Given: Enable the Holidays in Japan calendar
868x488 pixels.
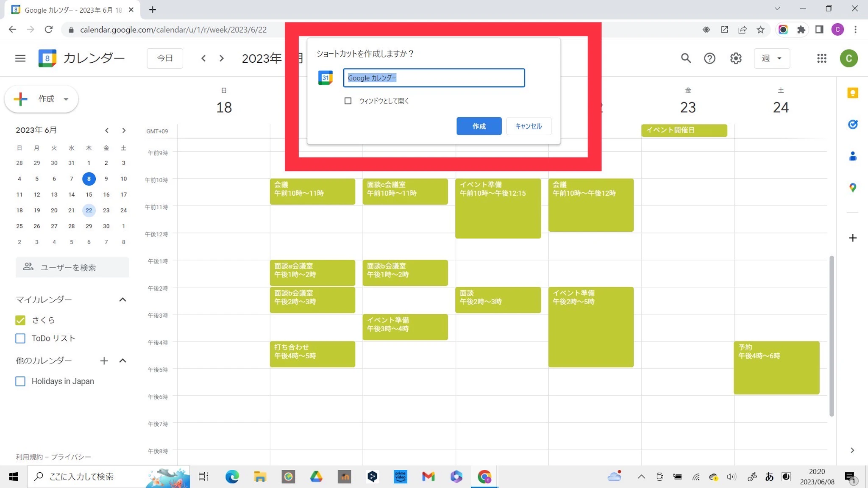Looking at the screenshot, I should (20, 381).
